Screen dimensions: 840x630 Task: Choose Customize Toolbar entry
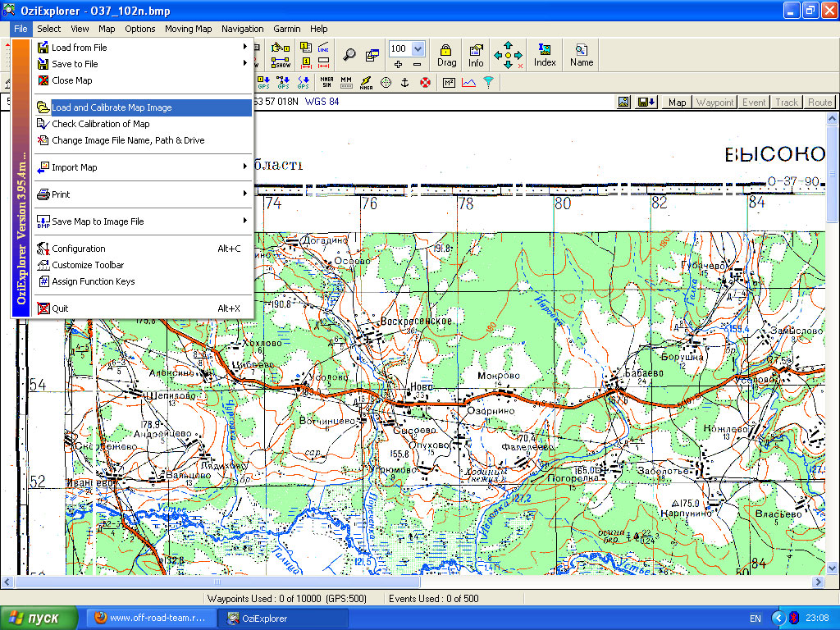pos(143,265)
